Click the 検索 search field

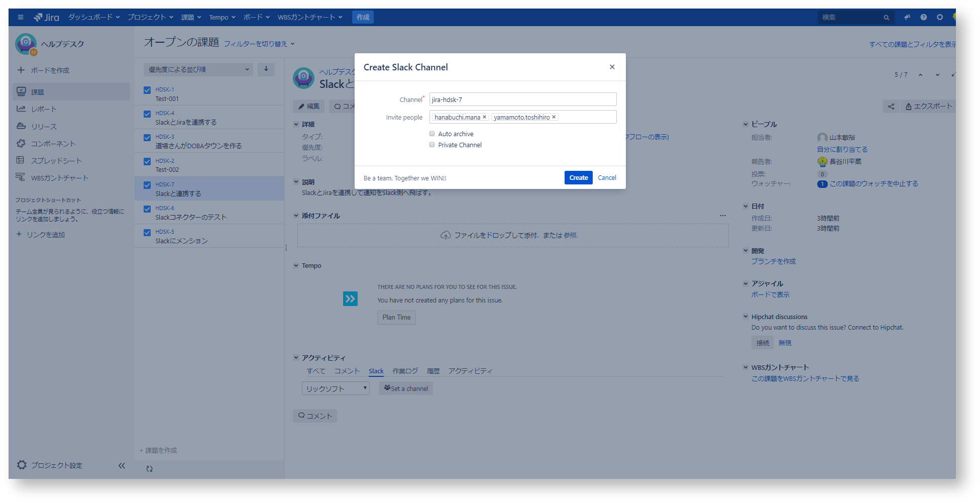tap(856, 18)
